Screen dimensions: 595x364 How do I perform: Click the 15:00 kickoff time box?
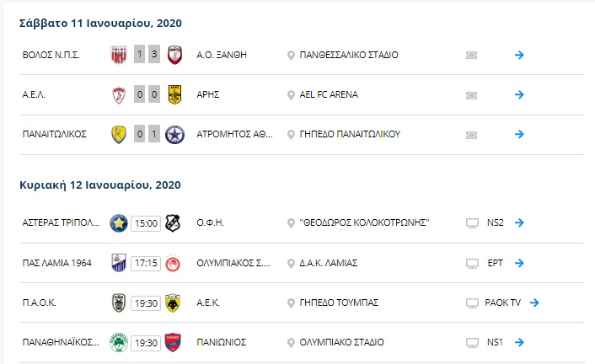point(146,223)
